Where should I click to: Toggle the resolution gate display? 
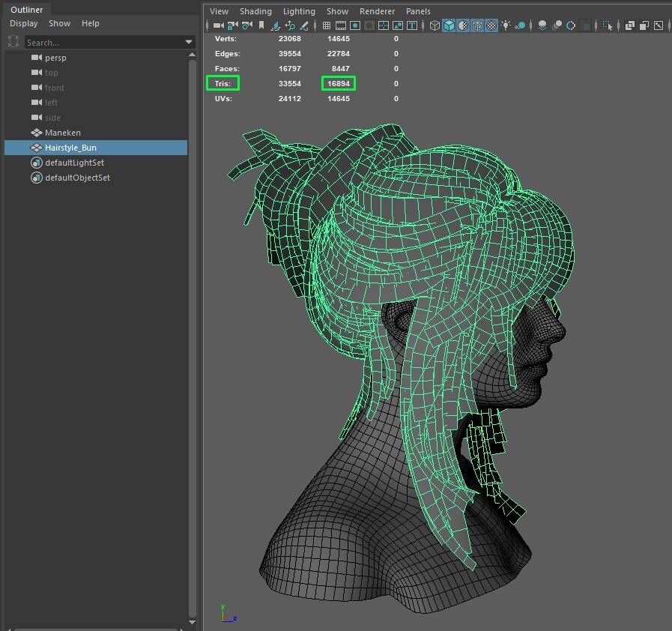[x=354, y=25]
